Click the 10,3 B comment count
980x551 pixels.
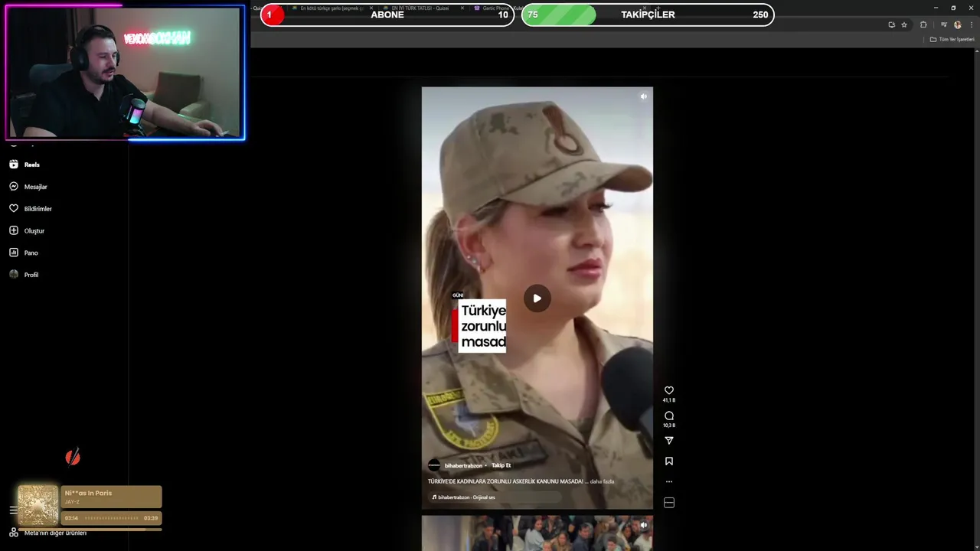668,425
